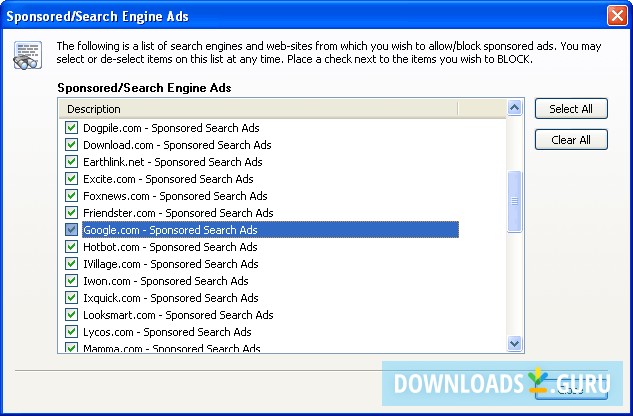Uncheck the Dogpile.com checkbox
This screenshot has height=416, width=633.
pos(71,128)
